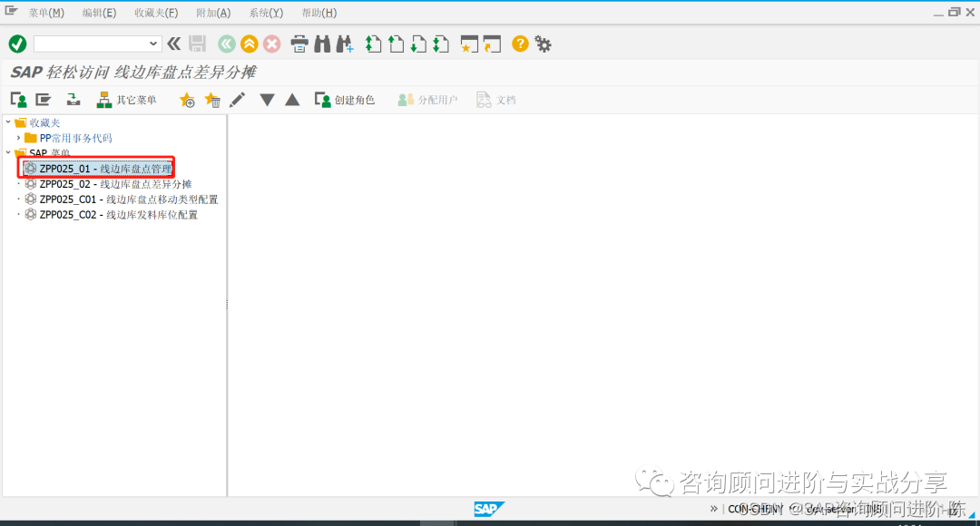Viewport: 980px width, 526px height.
Task: Expand the PP常用事务代码 folder
Action: coord(18,138)
